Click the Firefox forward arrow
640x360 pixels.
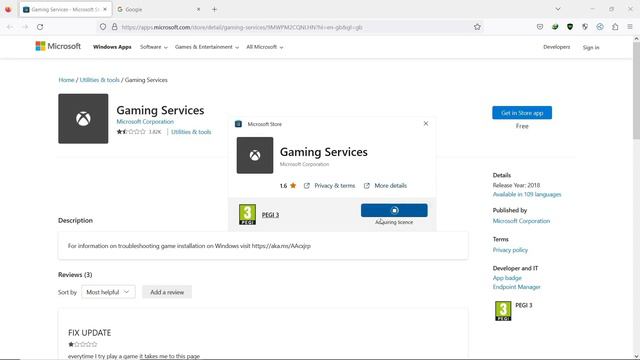(25, 27)
